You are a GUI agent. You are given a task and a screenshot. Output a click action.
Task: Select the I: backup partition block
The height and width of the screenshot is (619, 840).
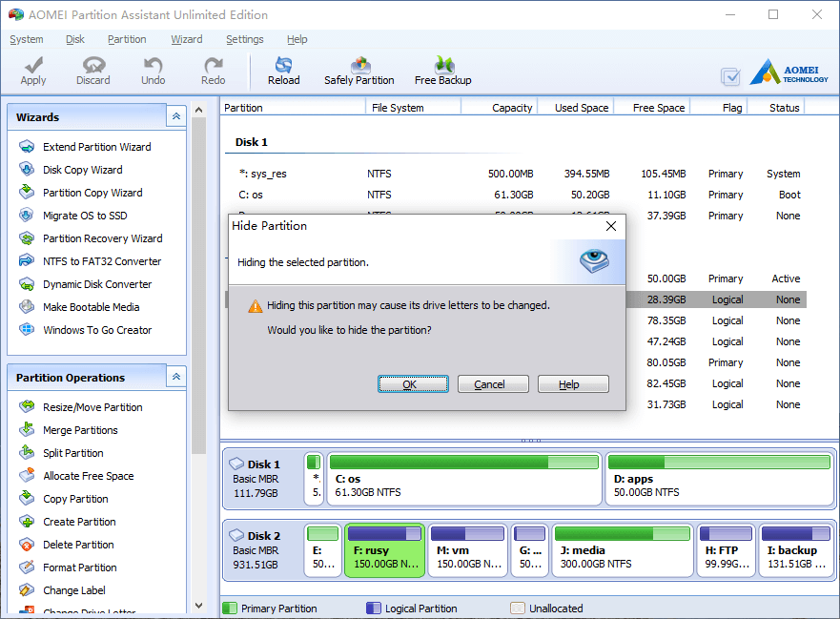coord(796,550)
